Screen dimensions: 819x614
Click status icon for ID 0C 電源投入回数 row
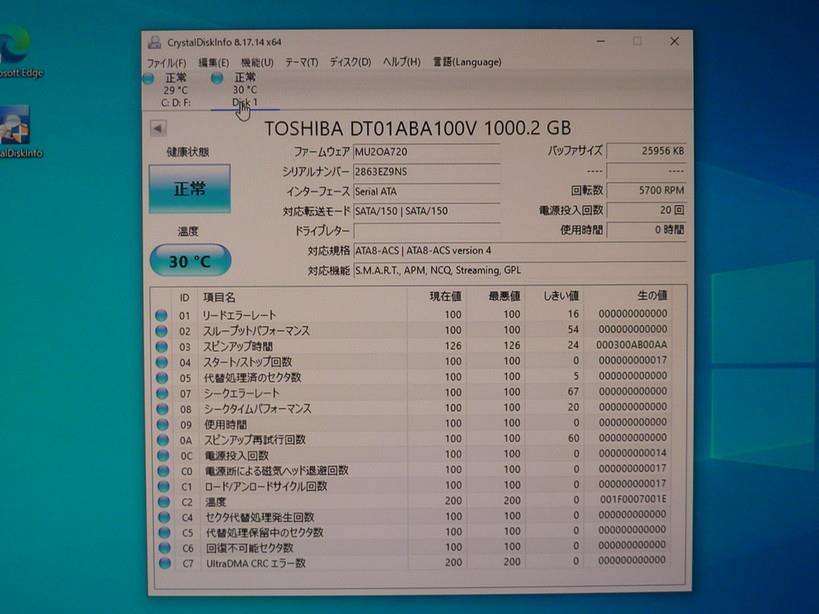click(163, 455)
